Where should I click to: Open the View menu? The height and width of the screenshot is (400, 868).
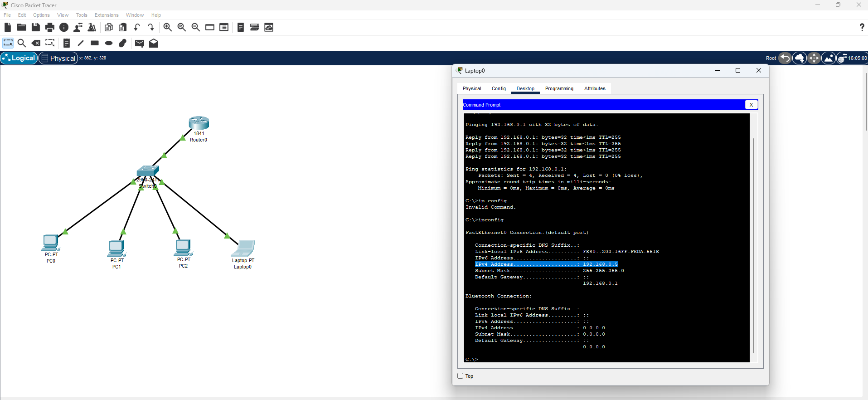[63, 15]
